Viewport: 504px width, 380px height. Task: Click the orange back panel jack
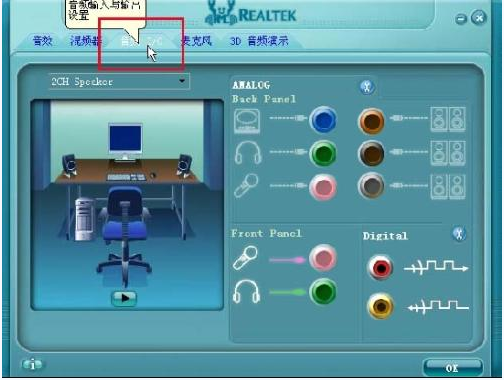(371, 121)
